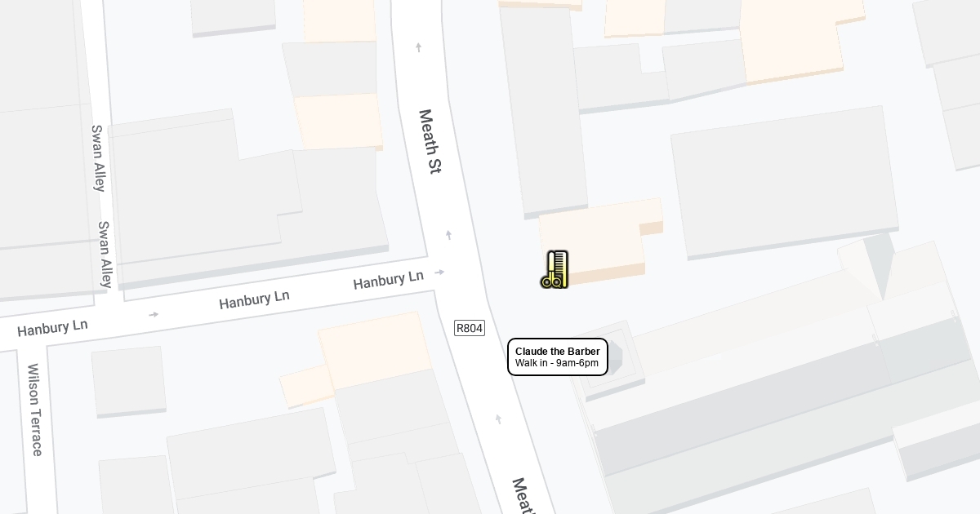
Task: Select the partially visible Meath St label at bottom
Action: click(x=523, y=496)
